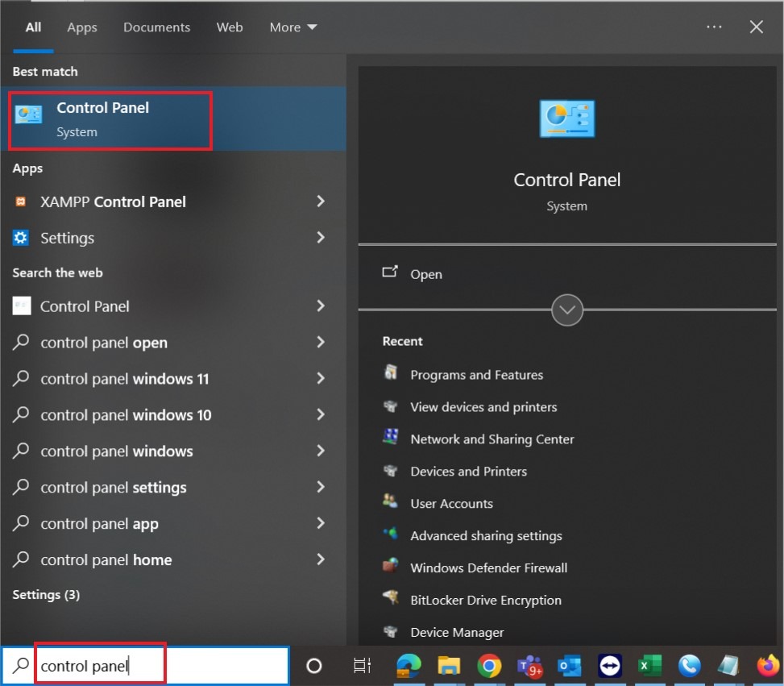Open TeamViewer from the taskbar

(610, 665)
